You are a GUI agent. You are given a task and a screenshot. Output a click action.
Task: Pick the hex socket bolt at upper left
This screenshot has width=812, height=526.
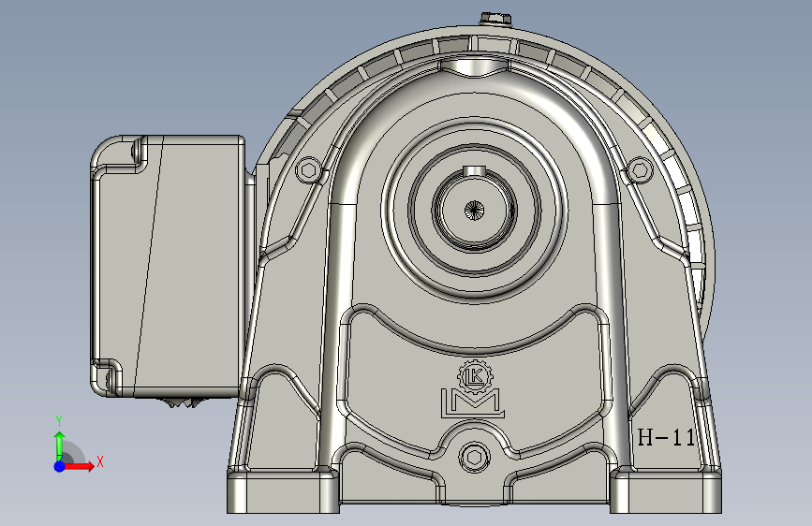click(x=309, y=169)
